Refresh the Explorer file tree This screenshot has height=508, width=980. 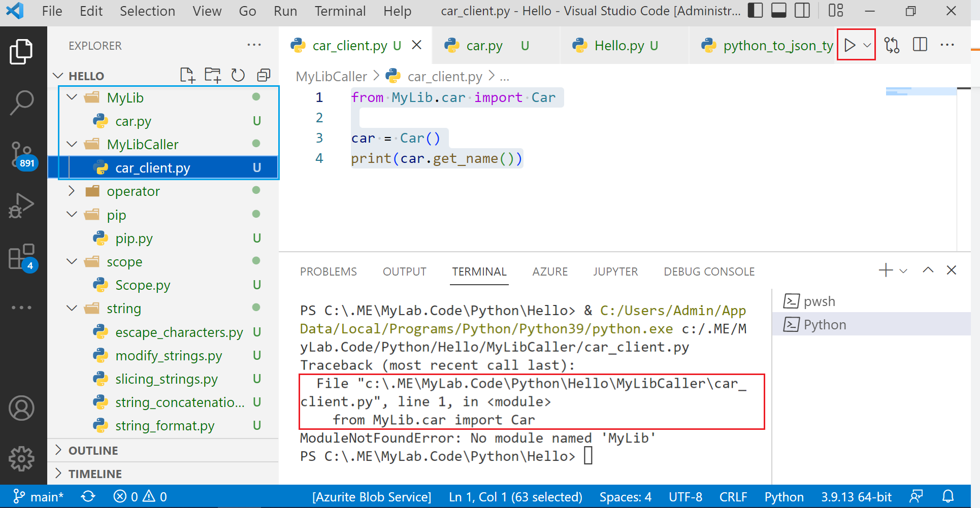pos(238,76)
